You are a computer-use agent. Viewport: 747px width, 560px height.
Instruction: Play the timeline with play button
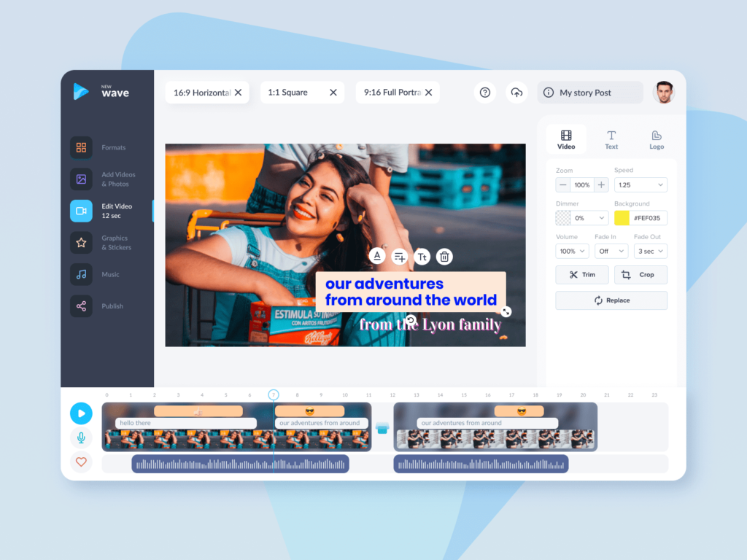point(81,413)
